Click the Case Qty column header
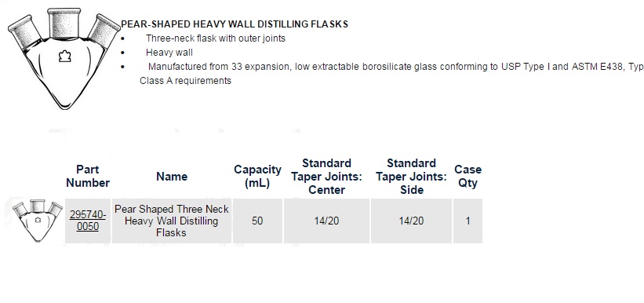 pos(468,177)
